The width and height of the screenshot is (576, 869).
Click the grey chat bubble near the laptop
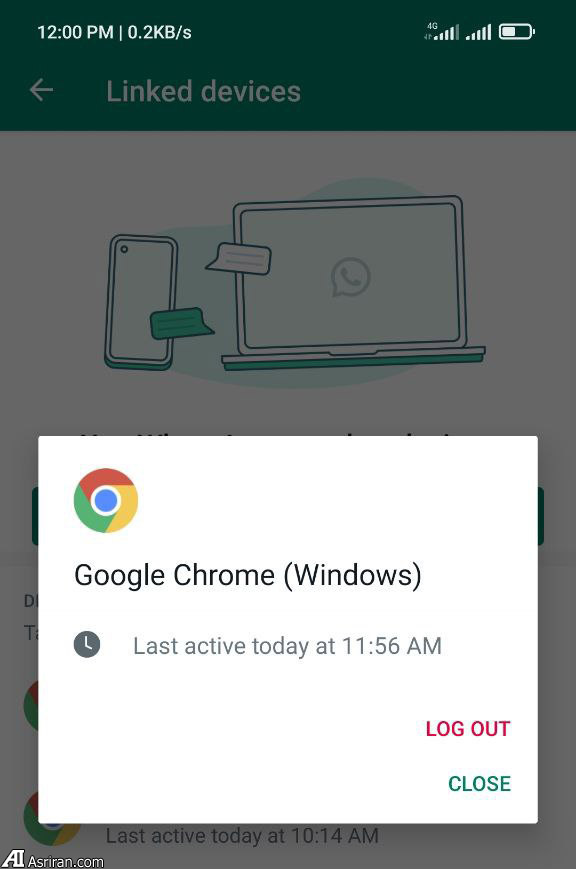239,258
